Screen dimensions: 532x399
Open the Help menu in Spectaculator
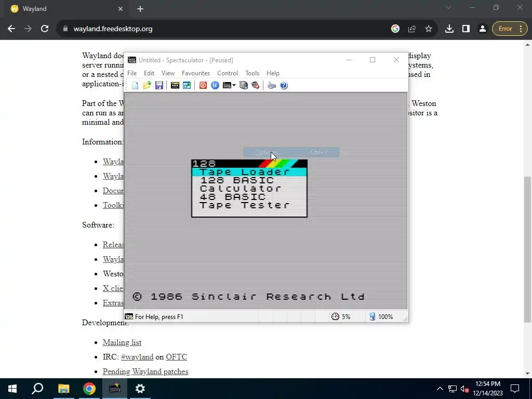pyautogui.click(x=273, y=73)
